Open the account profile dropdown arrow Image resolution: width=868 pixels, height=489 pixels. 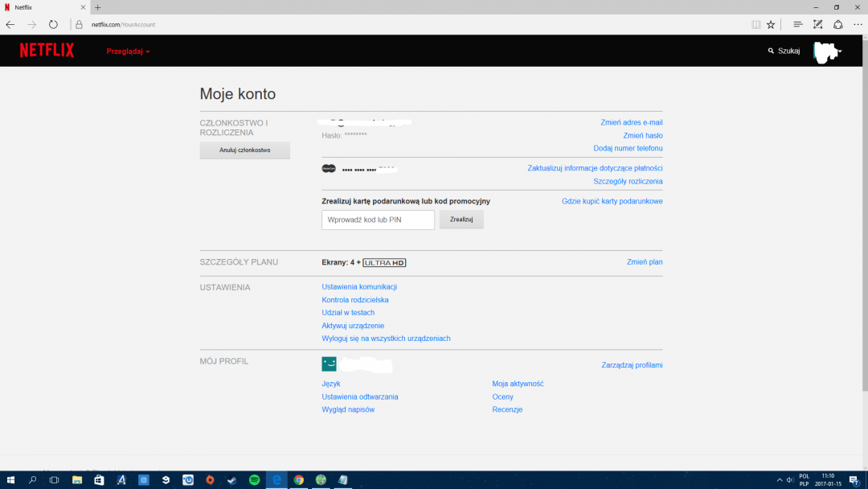pyautogui.click(x=839, y=51)
